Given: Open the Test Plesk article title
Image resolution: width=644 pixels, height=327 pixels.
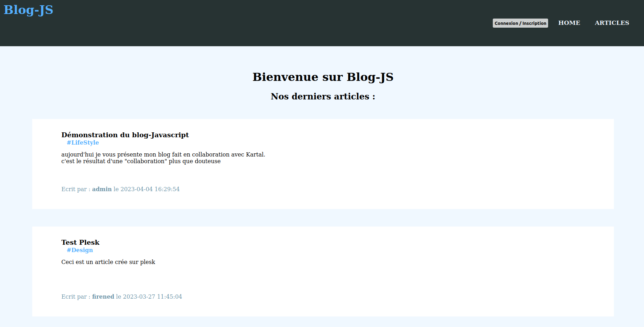Looking at the screenshot, I should [x=80, y=242].
